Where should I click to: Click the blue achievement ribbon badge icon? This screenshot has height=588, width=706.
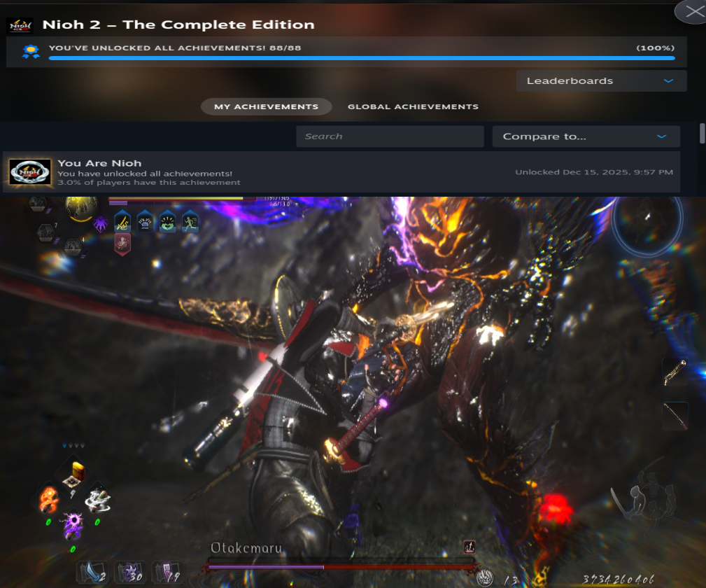(x=31, y=51)
